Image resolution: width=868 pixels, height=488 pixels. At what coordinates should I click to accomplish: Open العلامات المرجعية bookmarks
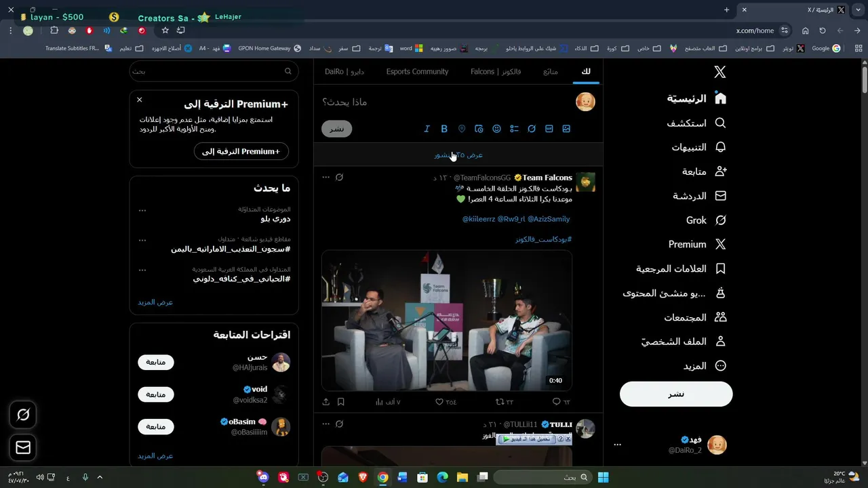click(x=682, y=269)
